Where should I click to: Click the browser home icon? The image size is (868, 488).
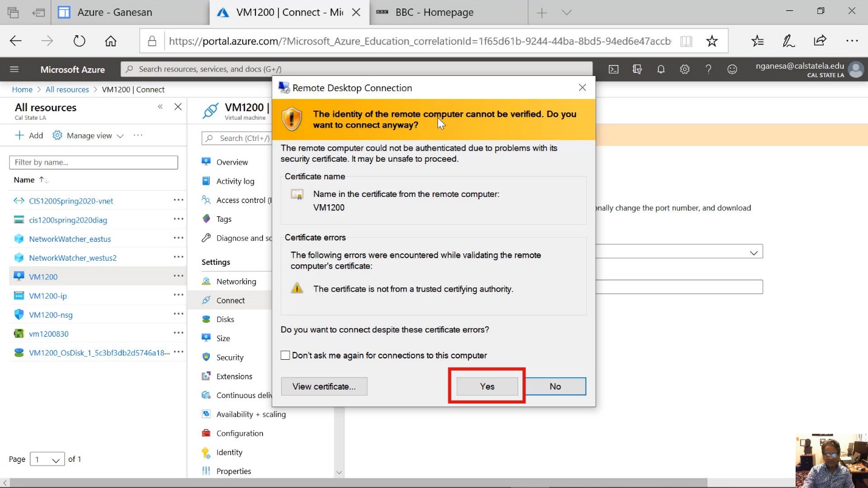[111, 41]
